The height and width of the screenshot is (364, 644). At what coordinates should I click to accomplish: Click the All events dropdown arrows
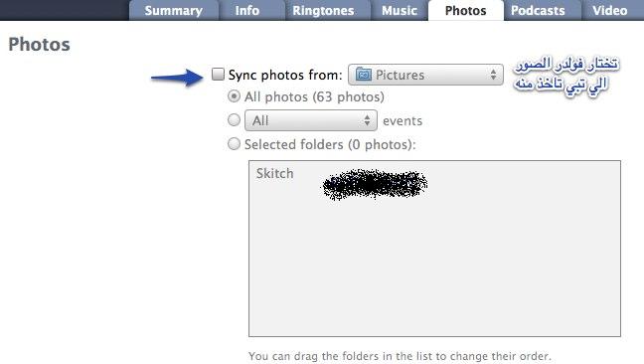367,120
